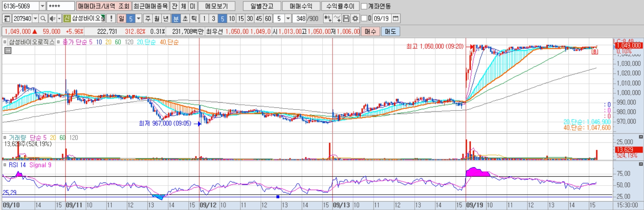Expand the account number 6136-5069 dropdown

(42, 6)
